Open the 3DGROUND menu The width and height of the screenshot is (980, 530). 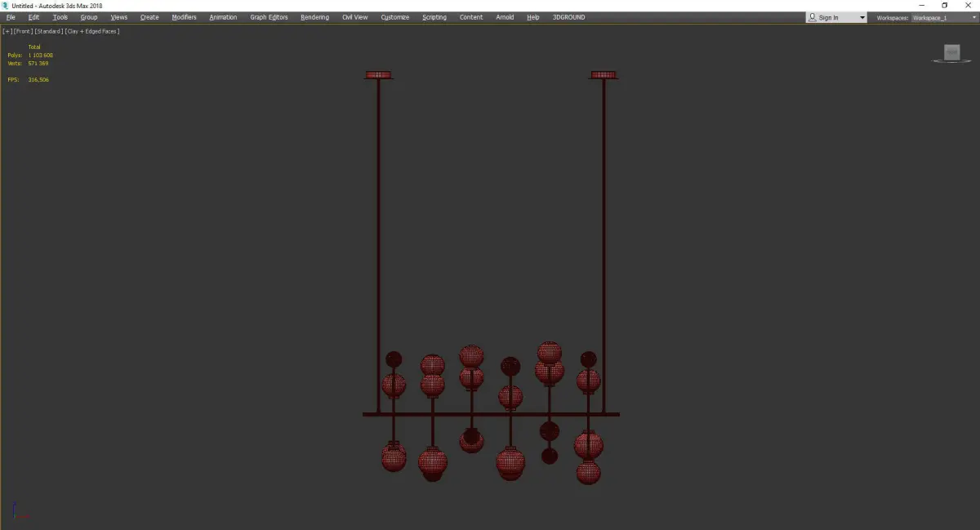click(x=568, y=17)
